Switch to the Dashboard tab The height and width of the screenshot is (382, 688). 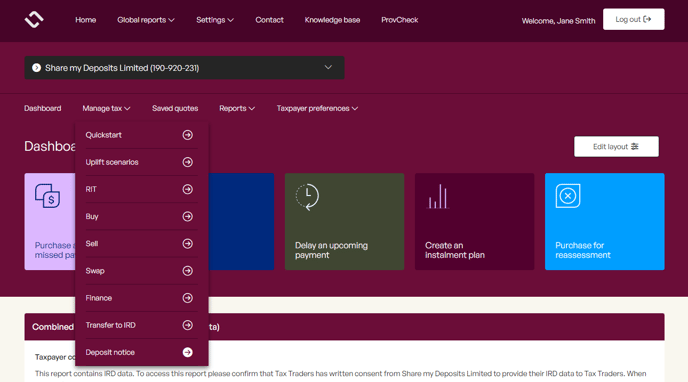click(x=43, y=108)
